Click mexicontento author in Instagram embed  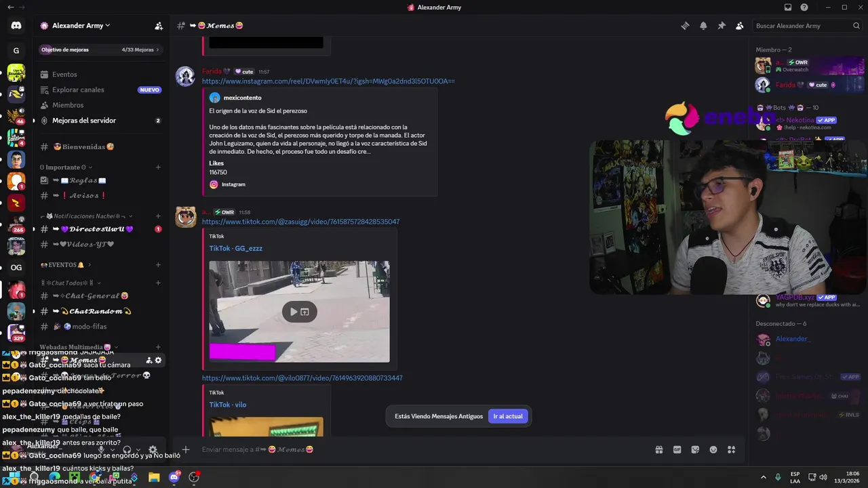coord(242,98)
